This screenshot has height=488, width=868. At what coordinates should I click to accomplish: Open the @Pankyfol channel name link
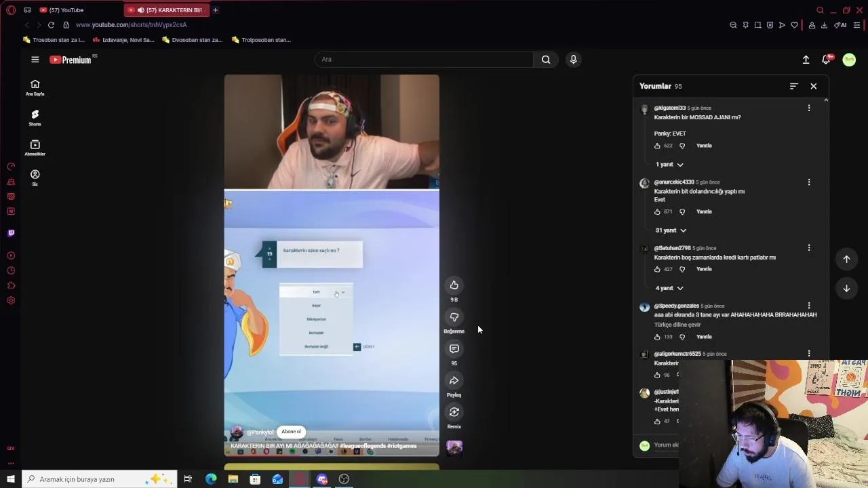260,432
